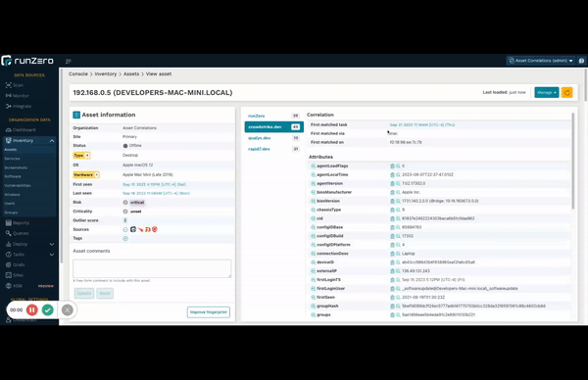The height and width of the screenshot is (380, 588).
Task: Search by biosVersion attribute name icon
Action: click(x=313, y=201)
